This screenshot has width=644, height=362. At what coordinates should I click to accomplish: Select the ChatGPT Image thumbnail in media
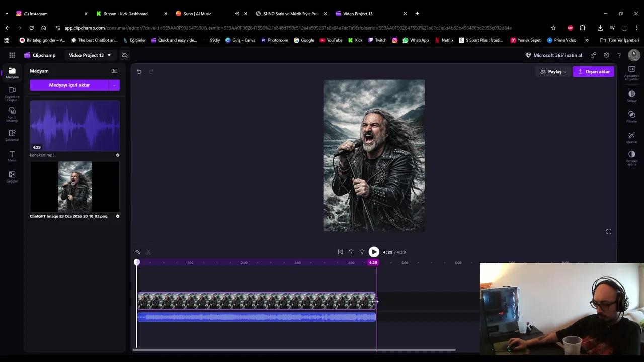tap(74, 187)
